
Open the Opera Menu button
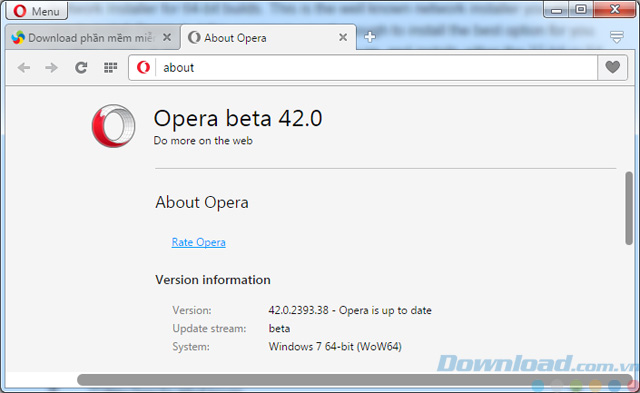(x=37, y=11)
